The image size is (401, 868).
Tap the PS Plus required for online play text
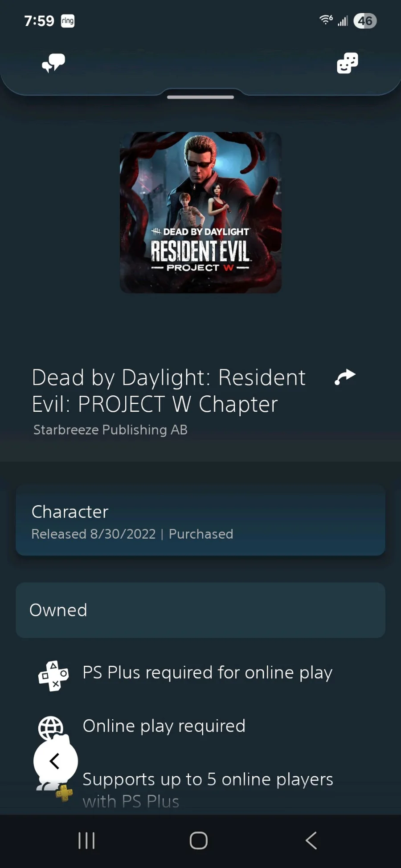[208, 673]
